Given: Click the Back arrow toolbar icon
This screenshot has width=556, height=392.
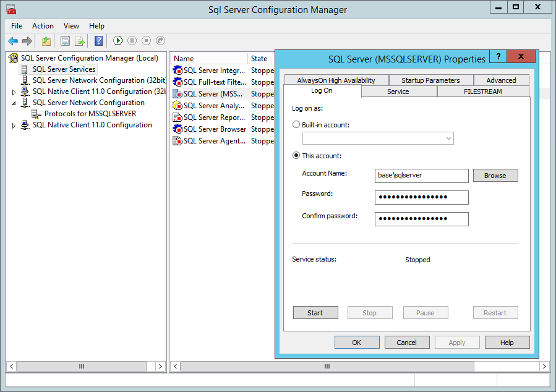Looking at the screenshot, I should click(x=13, y=41).
